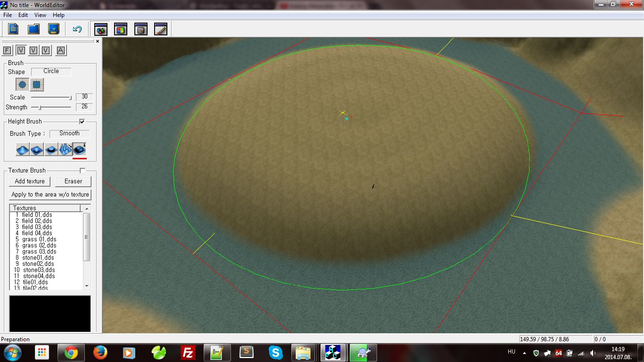Select the square brush shape
This screenshot has width=644, height=362.
point(37,85)
